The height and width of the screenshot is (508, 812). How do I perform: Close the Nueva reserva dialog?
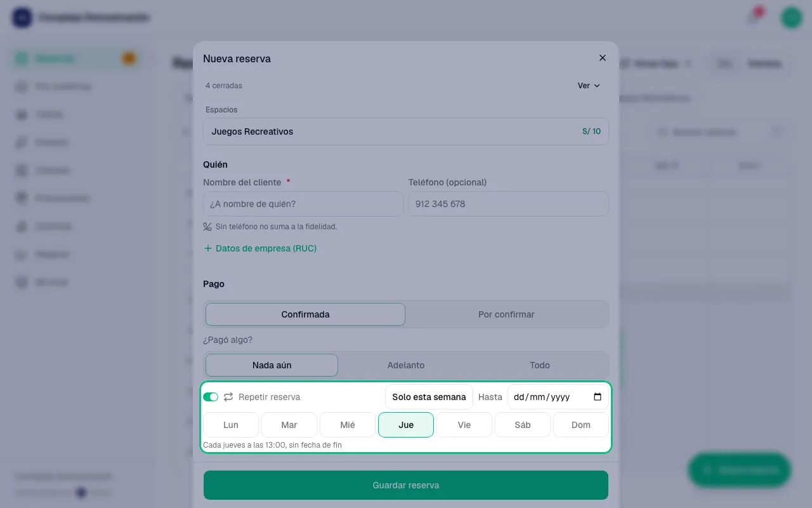[603, 58]
